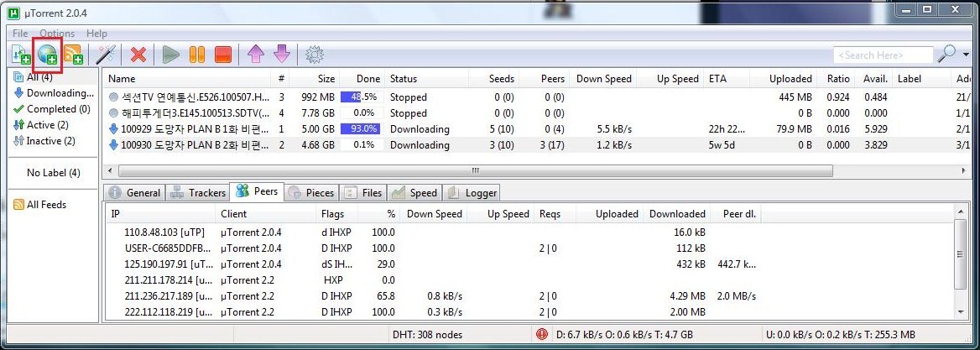Select the Completed (0) category

(x=51, y=109)
